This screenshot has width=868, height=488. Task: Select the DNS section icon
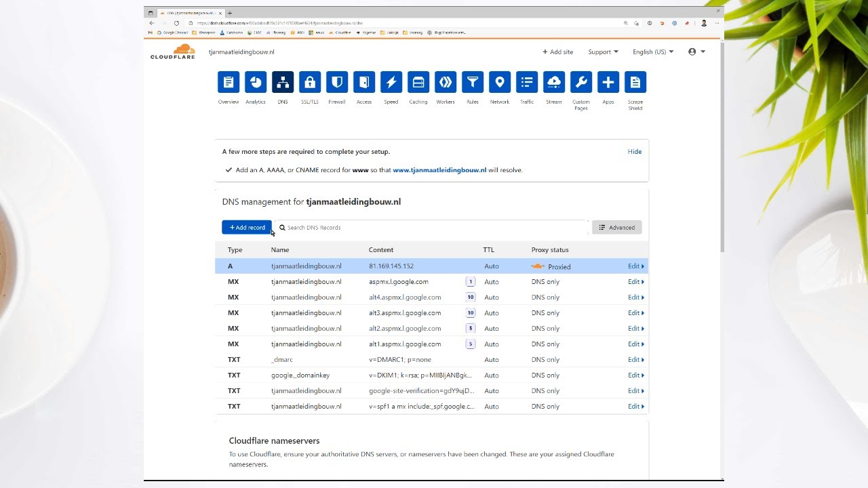click(x=283, y=82)
